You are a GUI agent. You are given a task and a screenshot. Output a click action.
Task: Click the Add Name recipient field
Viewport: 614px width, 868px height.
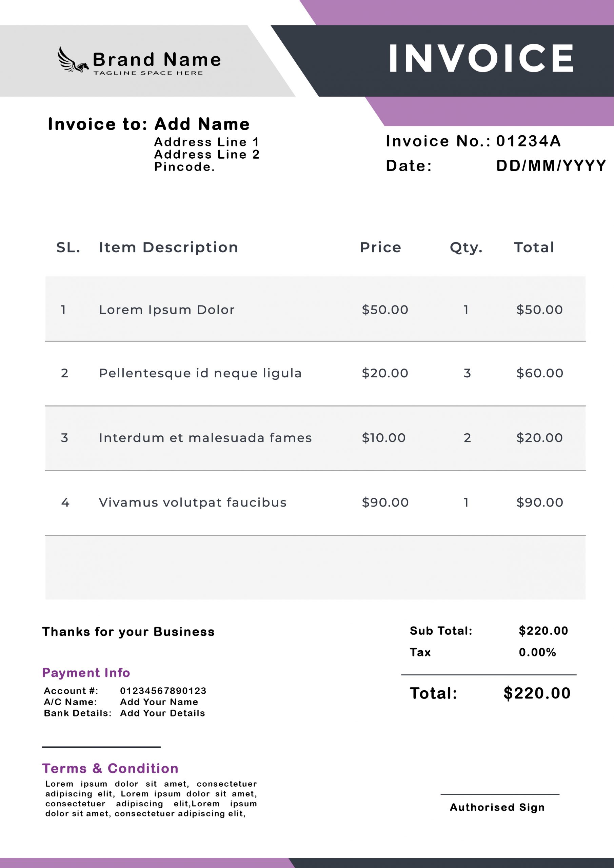(x=202, y=124)
